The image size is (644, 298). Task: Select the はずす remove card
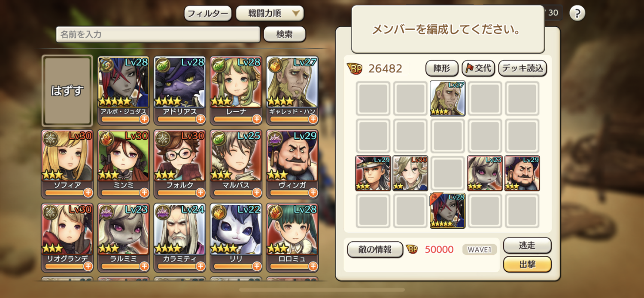coord(67,91)
